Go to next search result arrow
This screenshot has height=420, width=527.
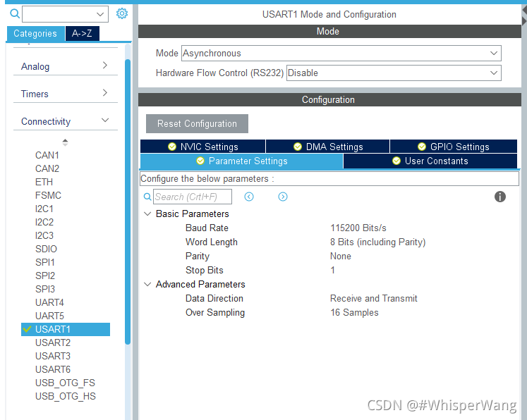[283, 197]
